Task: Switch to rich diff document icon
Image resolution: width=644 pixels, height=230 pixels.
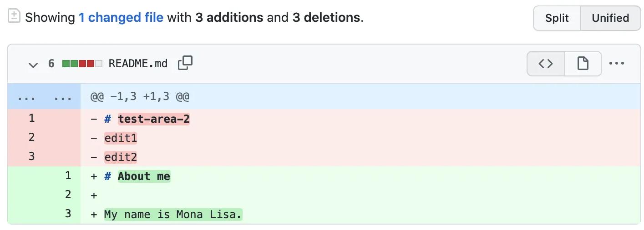Action: (x=583, y=63)
